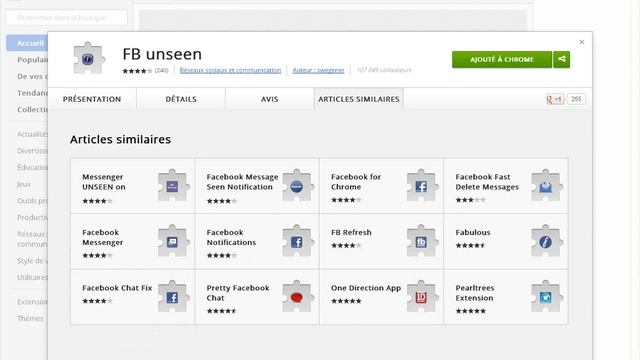Open Messenger UNSEEN on title text
This screenshot has width=640, height=360.
tap(104, 182)
